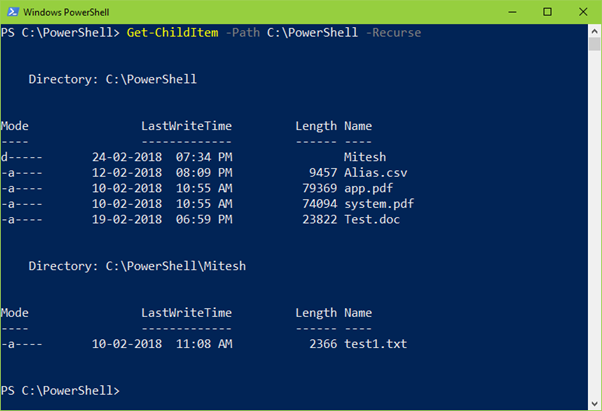Click the Get-ChildItem command text
The width and height of the screenshot is (602, 411).
pyautogui.click(x=169, y=33)
